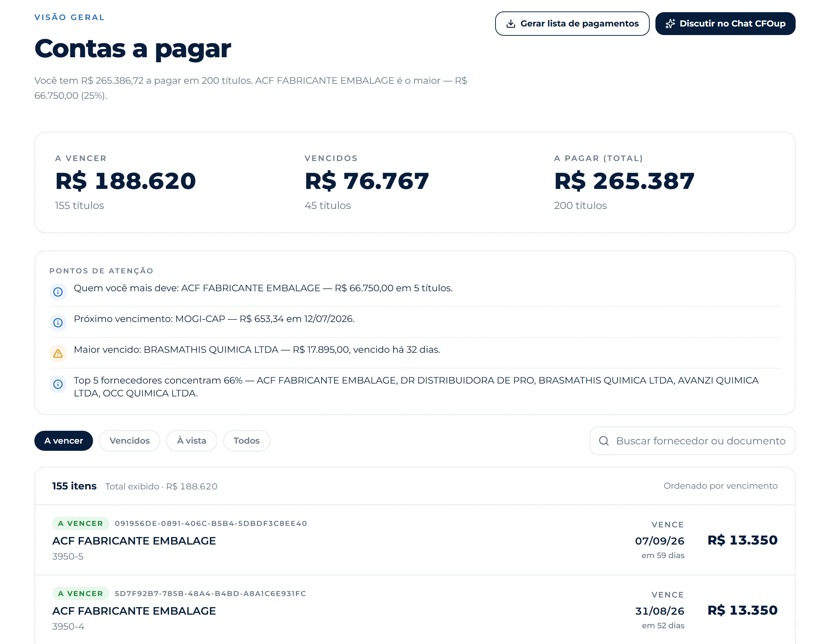
Task: Click the VENCIDOS card value R$ 76.767
Action: (367, 181)
